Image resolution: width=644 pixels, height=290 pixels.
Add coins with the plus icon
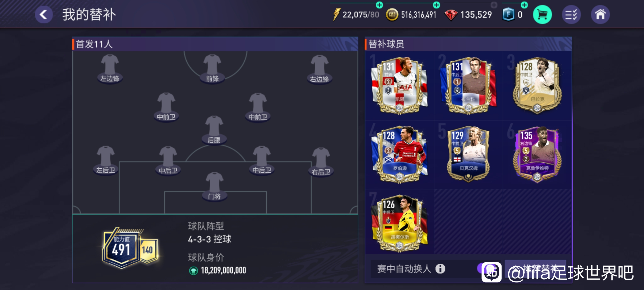point(437,5)
